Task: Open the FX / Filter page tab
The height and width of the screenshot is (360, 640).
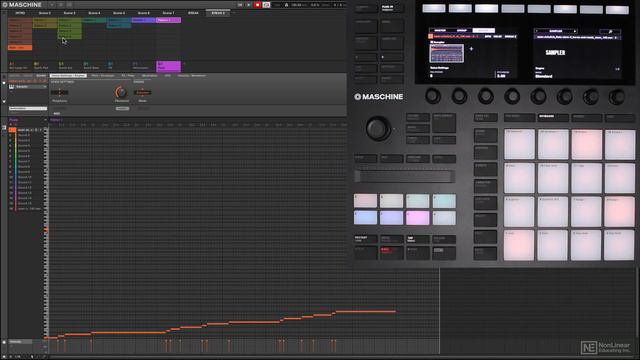Action: click(x=128, y=76)
